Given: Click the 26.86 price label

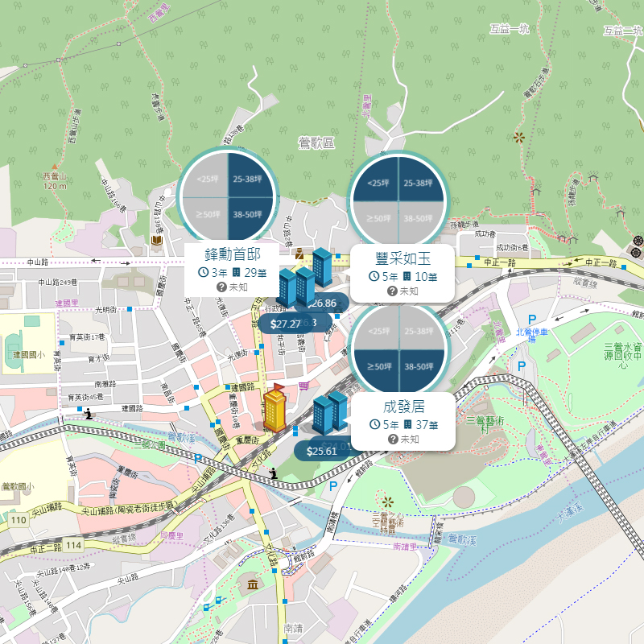Looking at the screenshot, I should pyautogui.click(x=324, y=303).
